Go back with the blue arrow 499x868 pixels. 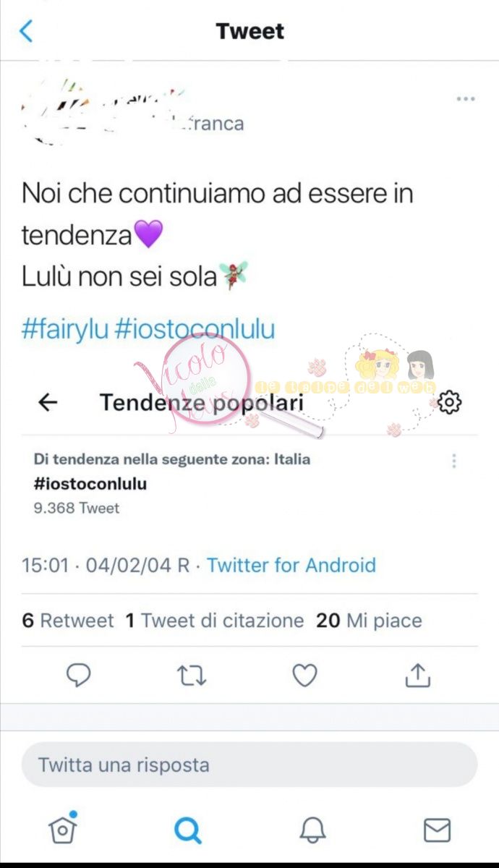click(26, 31)
